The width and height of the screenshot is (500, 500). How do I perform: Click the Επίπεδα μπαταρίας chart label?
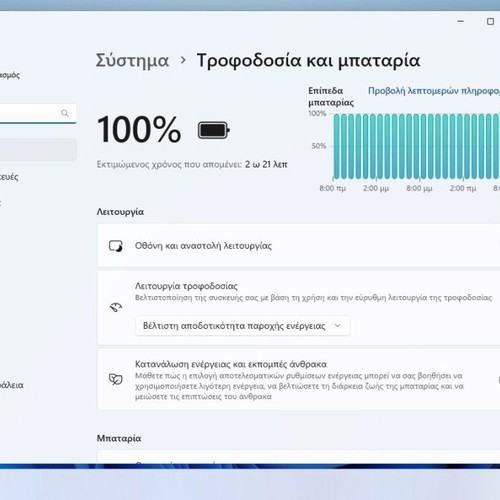[331, 96]
